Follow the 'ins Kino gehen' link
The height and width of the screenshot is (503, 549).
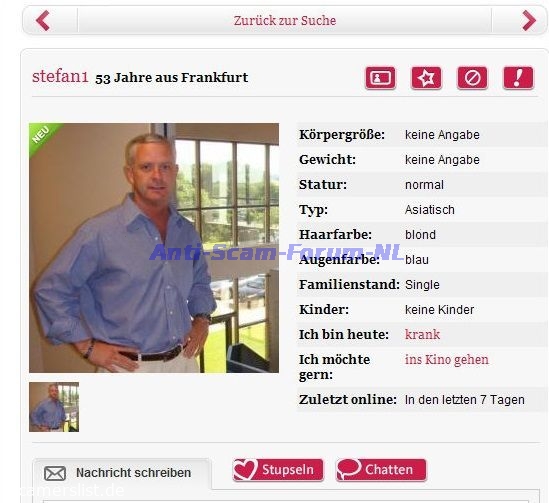[x=446, y=359]
